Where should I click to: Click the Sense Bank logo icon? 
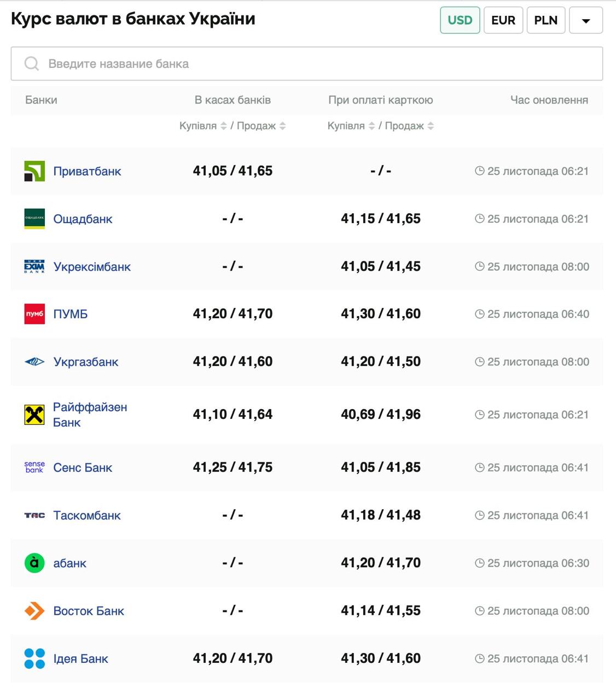(x=34, y=468)
